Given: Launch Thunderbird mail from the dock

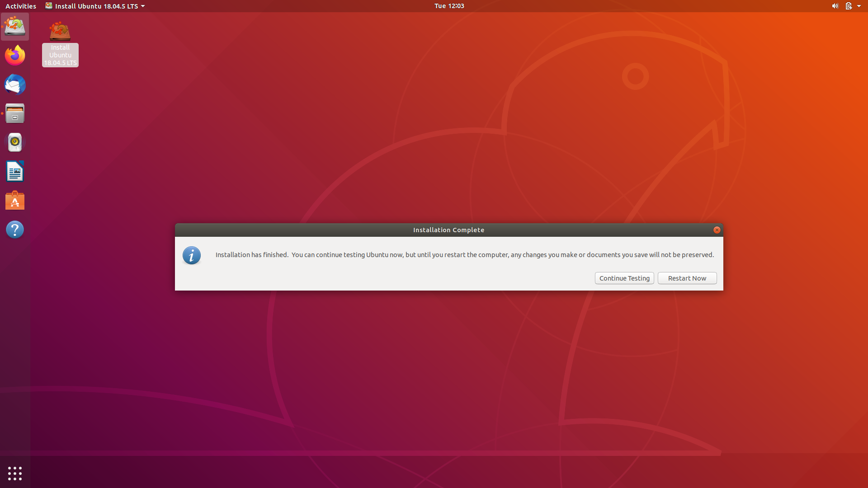Looking at the screenshot, I should [x=15, y=84].
